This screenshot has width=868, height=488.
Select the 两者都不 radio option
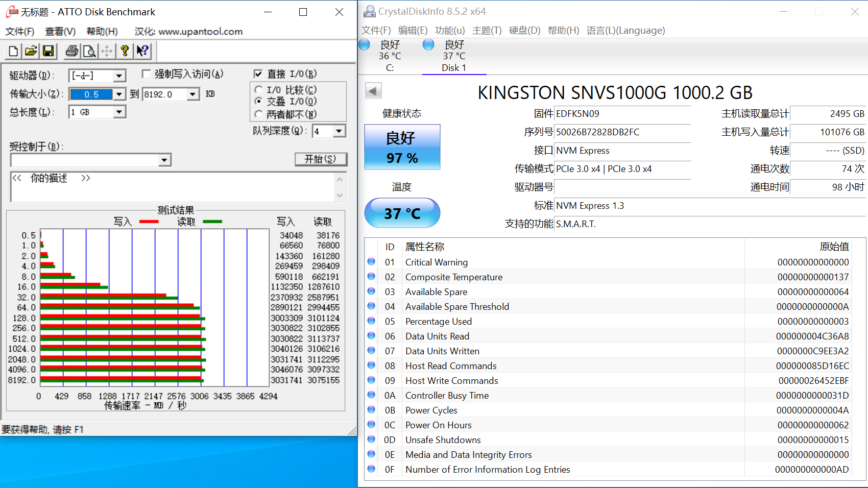258,114
